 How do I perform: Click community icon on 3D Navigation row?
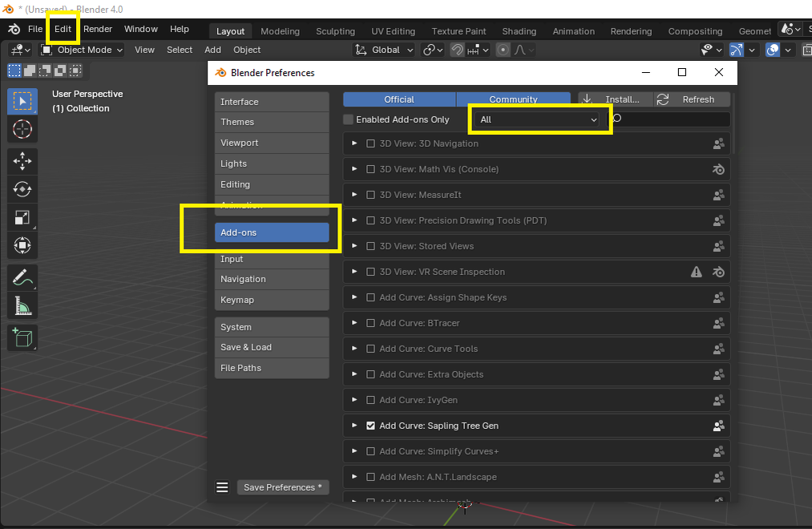[x=718, y=144]
